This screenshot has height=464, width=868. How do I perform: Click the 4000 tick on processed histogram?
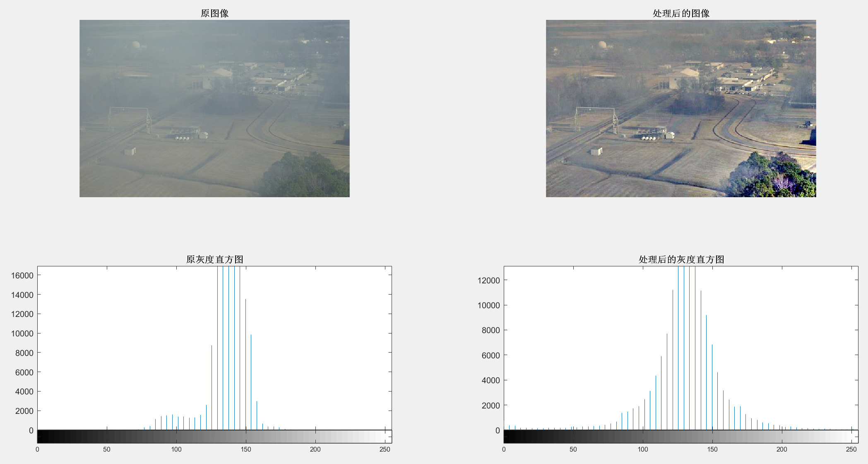coord(491,380)
